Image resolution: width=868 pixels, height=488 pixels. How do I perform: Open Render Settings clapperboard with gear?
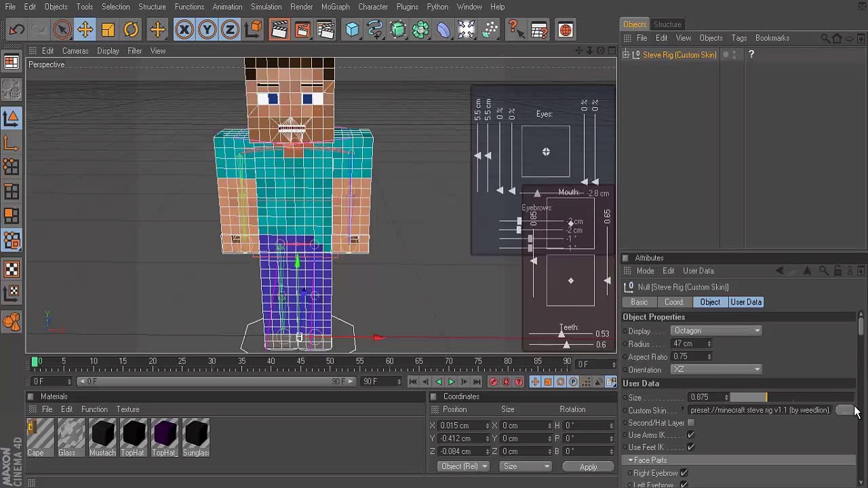(325, 30)
